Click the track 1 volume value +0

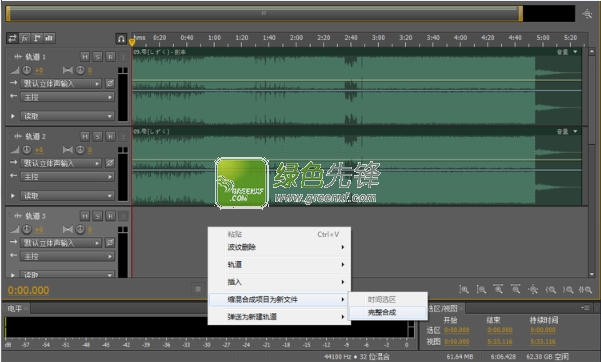point(39,71)
